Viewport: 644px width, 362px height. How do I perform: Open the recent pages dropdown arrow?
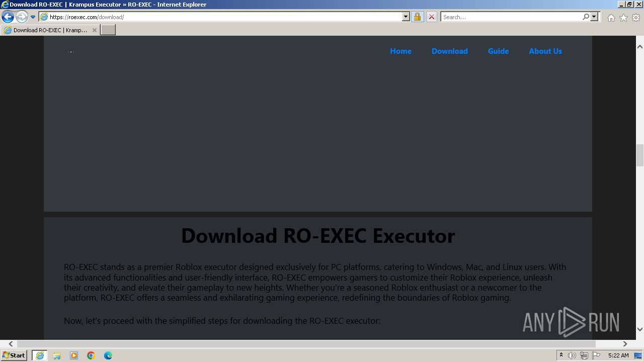(x=33, y=17)
